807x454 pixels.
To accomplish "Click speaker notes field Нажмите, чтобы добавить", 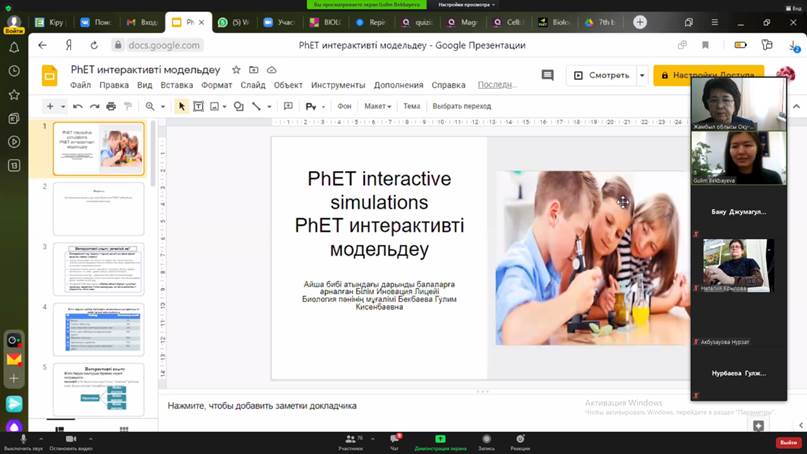I will 262,406.
